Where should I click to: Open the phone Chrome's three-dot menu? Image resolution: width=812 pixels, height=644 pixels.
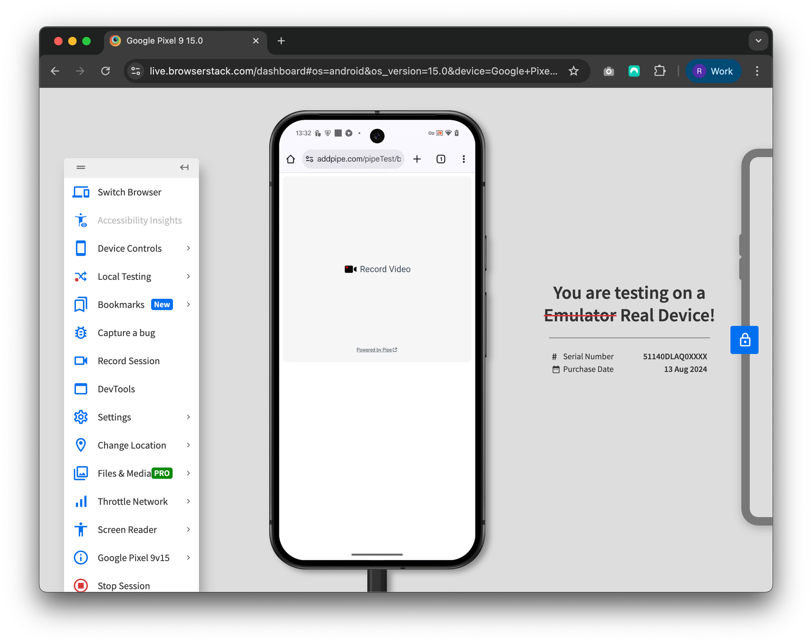(x=464, y=159)
